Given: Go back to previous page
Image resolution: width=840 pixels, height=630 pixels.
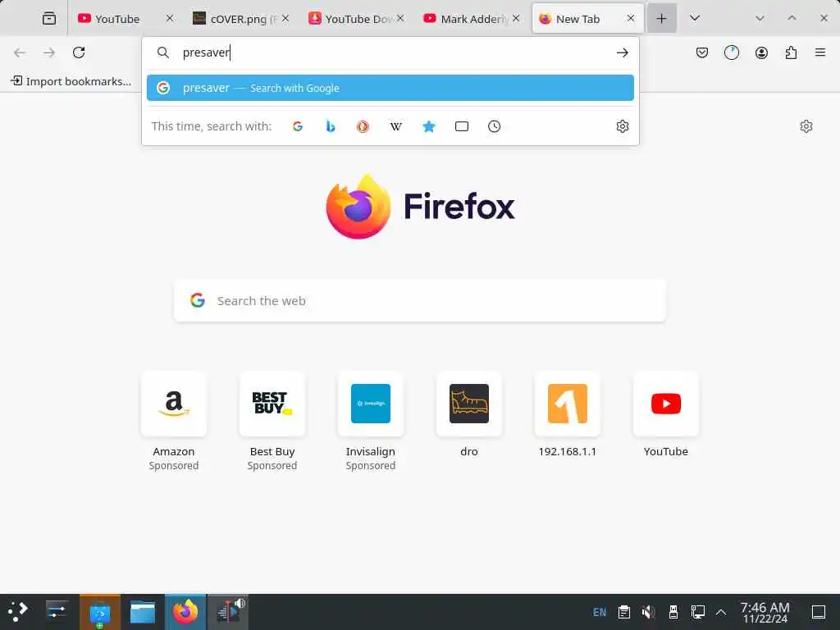Looking at the screenshot, I should click(x=20, y=52).
